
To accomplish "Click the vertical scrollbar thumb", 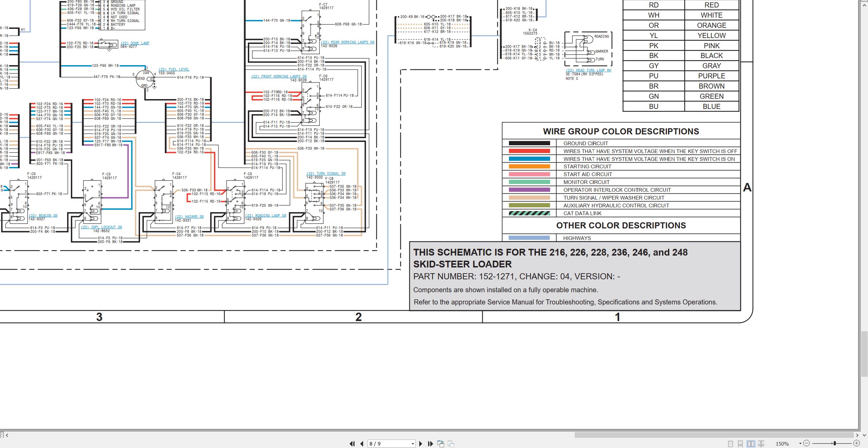I will tap(864, 354).
